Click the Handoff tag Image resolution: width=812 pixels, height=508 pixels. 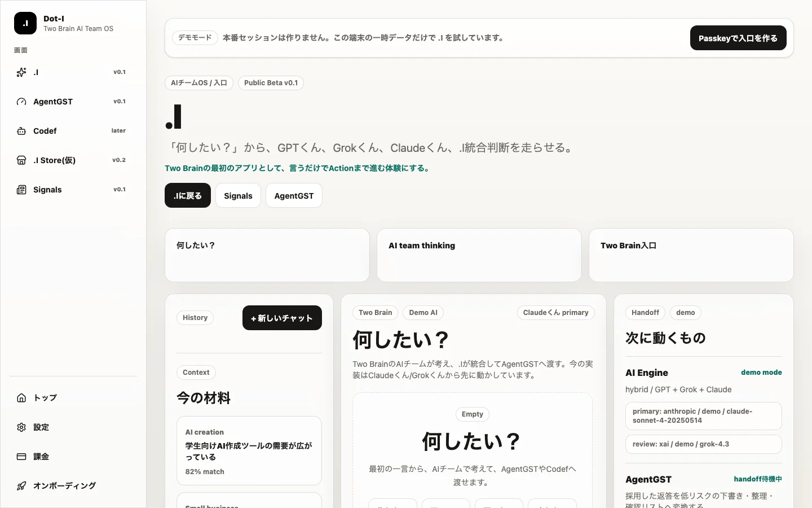tap(645, 313)
